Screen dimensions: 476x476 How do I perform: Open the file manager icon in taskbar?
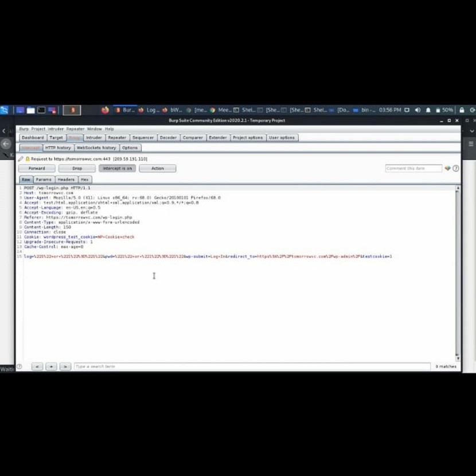coord(30,110)
